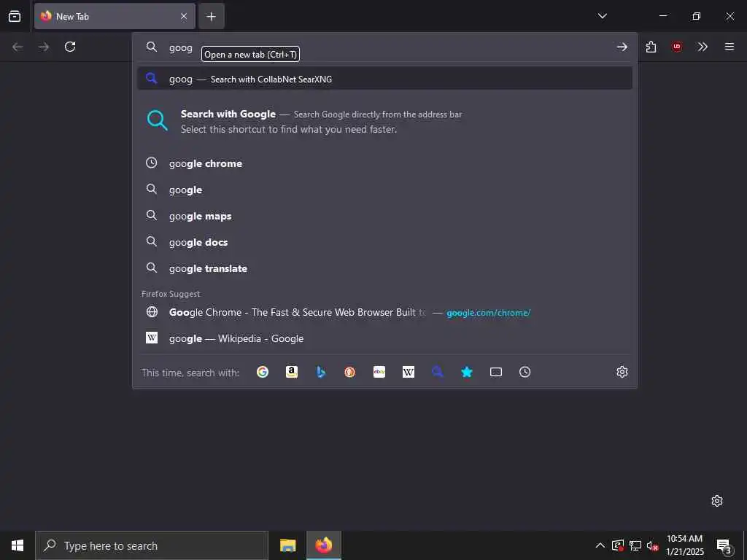Search this time with SearXNG magnifier icon
747x560 pixels.
click(438, 372)
